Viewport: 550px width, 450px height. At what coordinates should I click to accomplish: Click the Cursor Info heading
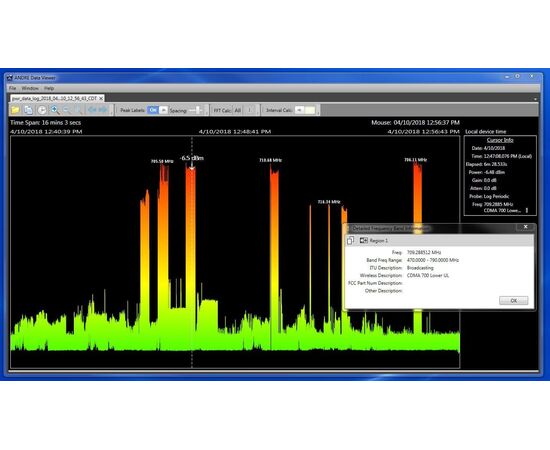coord(500,140)
